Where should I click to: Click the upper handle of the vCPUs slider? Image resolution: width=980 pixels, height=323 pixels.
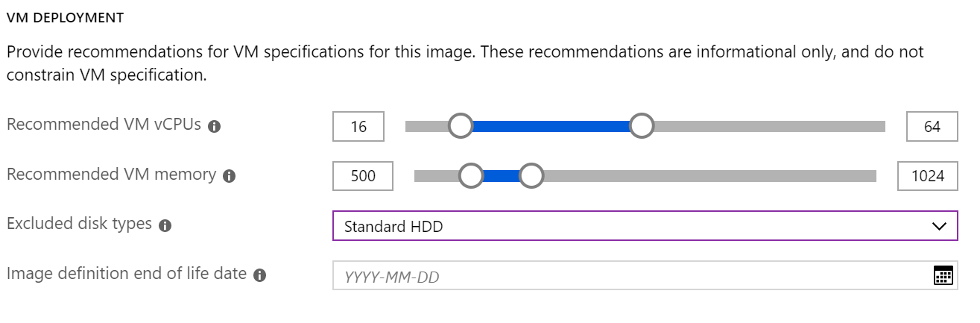pyautogui.click(x=641, y=126)
